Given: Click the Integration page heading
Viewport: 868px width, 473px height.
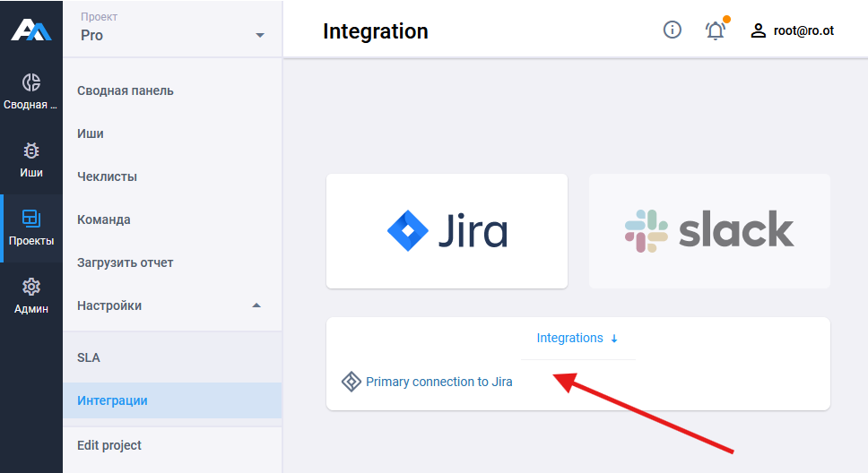Looking at the screenshot, I should (x=376, y=31).
